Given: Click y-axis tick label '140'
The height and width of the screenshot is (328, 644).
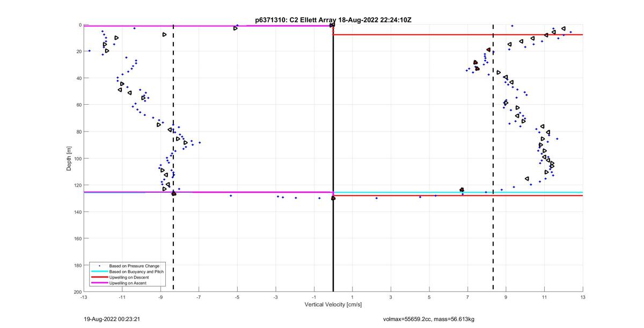Looking at the screenshot, I should (77, 212).
